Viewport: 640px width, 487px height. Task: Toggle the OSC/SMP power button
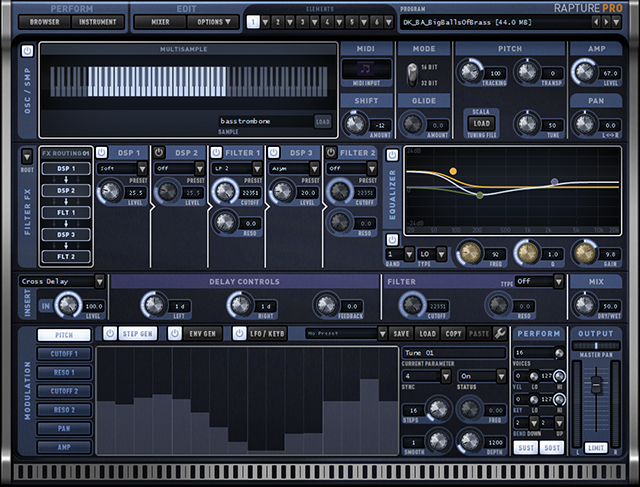[x=26, y=51]
